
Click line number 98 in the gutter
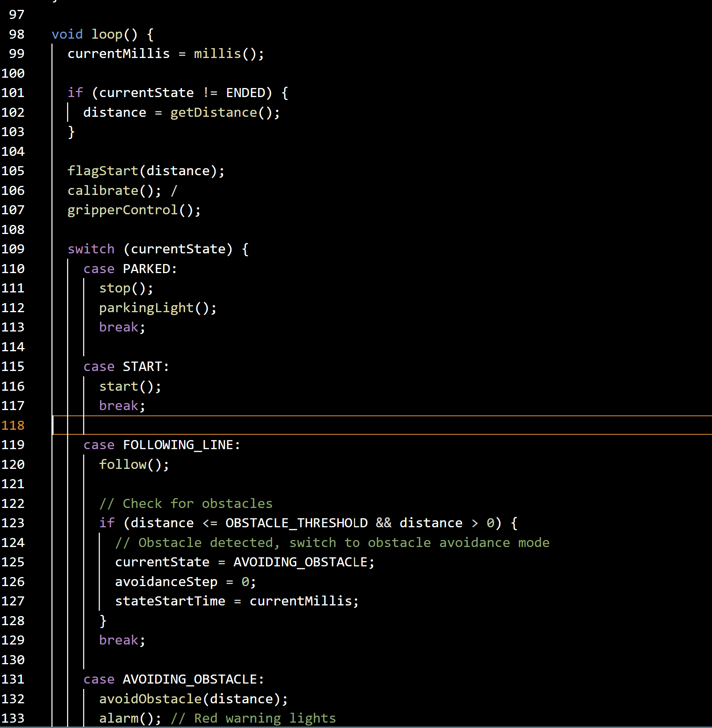[x=16, y=34]
